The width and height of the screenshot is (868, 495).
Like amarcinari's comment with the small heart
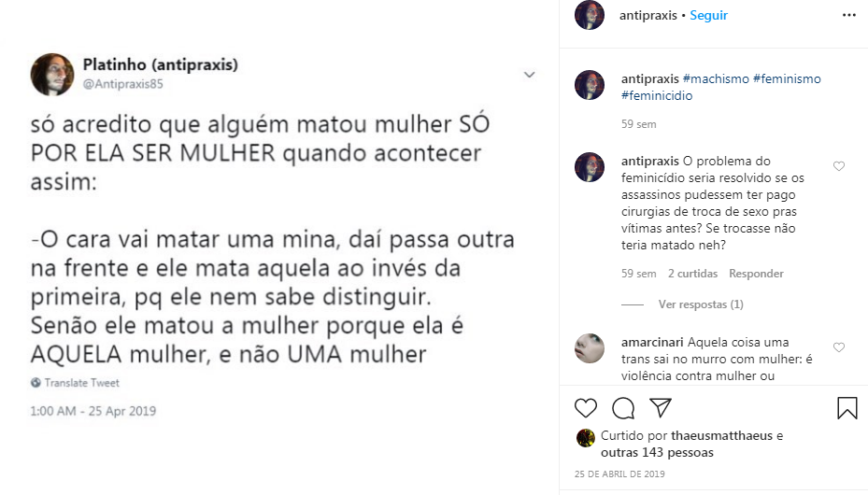click(x=838, y=347)
